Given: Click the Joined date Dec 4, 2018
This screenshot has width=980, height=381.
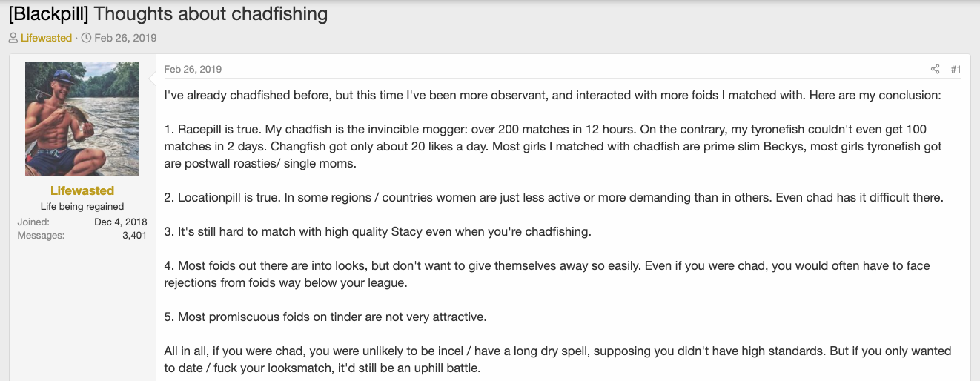Looking at the screenshot, I should click(121, 222).
